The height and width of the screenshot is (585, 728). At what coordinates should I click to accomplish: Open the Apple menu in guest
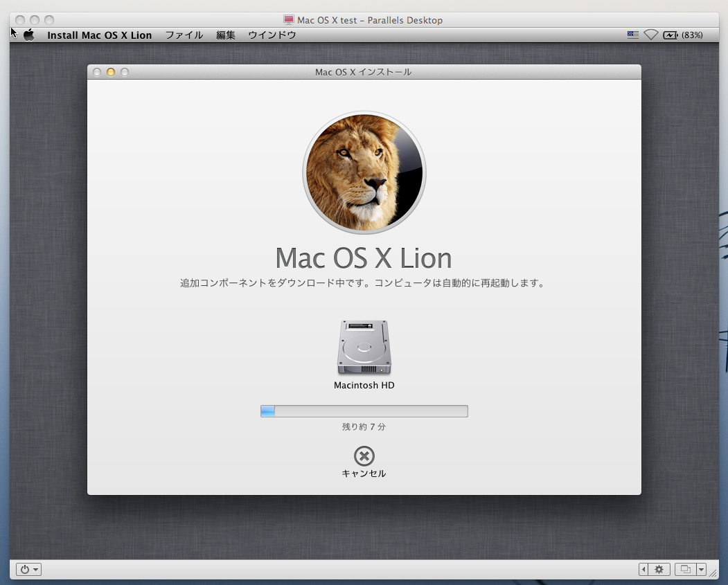tap(28, 35)
